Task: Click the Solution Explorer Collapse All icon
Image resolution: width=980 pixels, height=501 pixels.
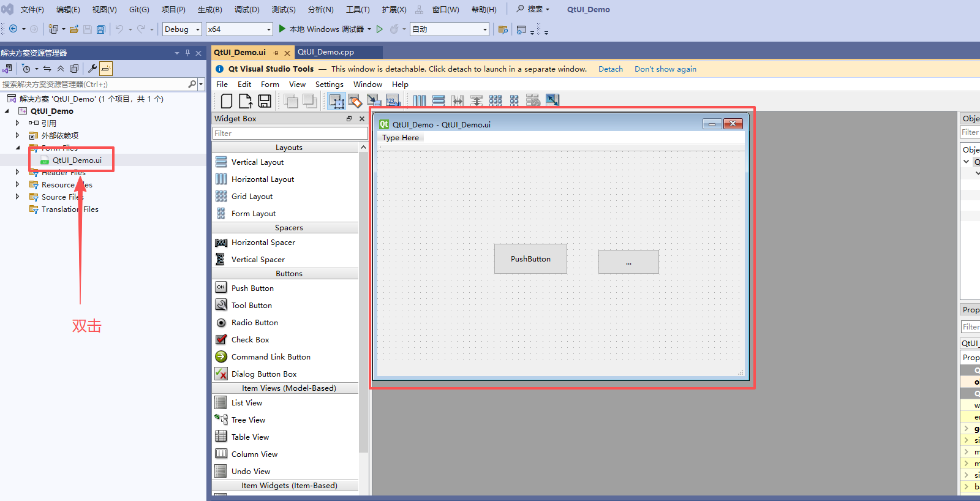Action: pos(61,69)
